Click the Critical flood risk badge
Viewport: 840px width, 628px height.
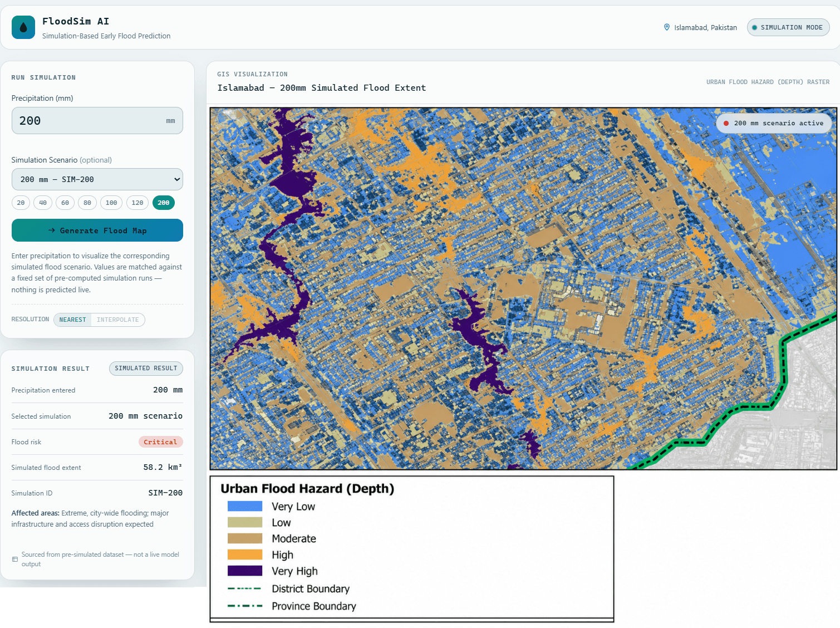point(161,442)
